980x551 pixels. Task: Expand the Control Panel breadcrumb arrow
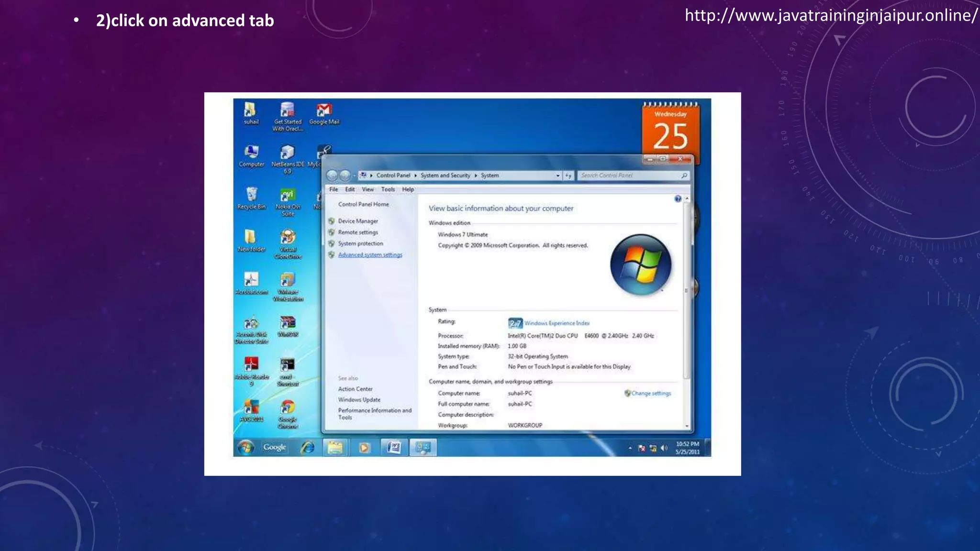[x=415, y=176]
